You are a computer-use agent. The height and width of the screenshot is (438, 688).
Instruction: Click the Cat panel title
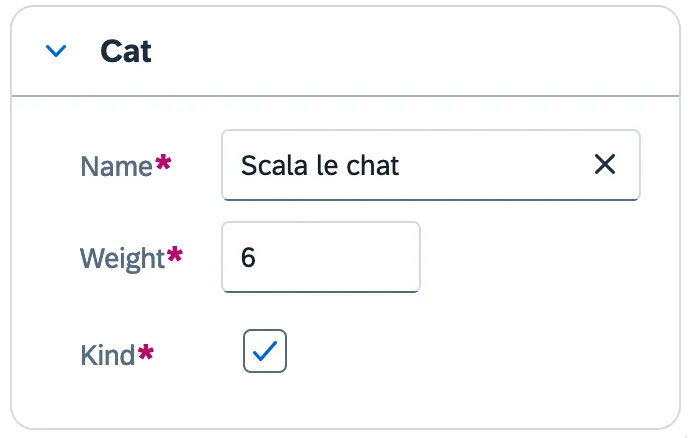[126, 51]
